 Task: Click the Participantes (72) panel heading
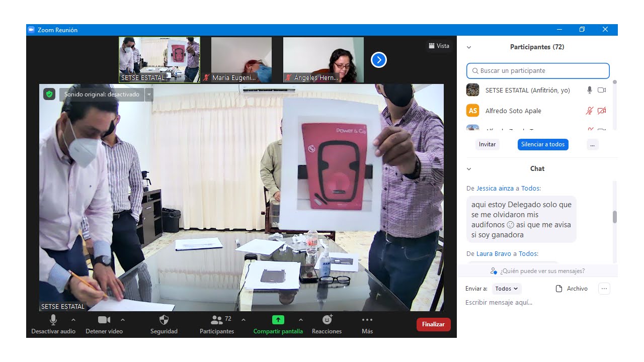(537, 47)
